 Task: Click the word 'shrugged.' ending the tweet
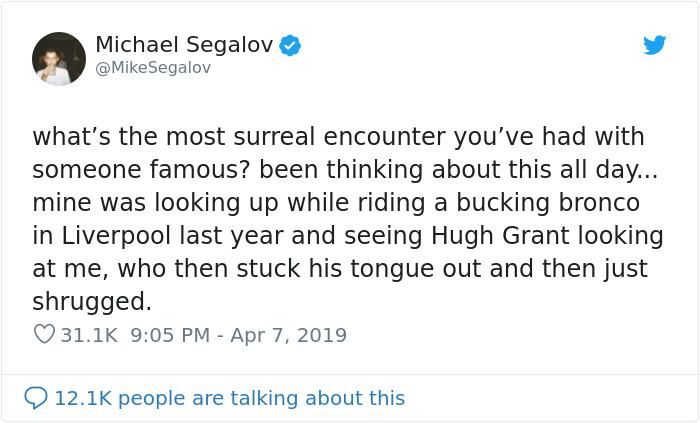(92, 302)
